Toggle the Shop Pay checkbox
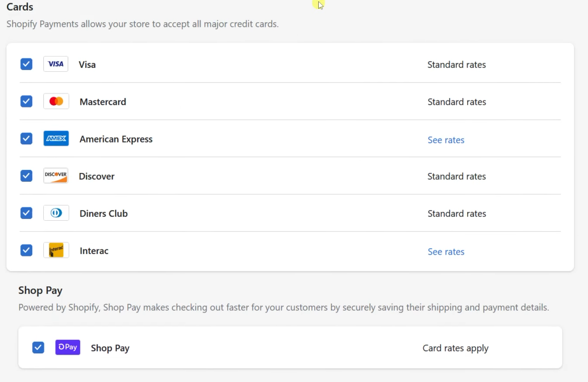The image size is (588, 382). tap(39, 348)
